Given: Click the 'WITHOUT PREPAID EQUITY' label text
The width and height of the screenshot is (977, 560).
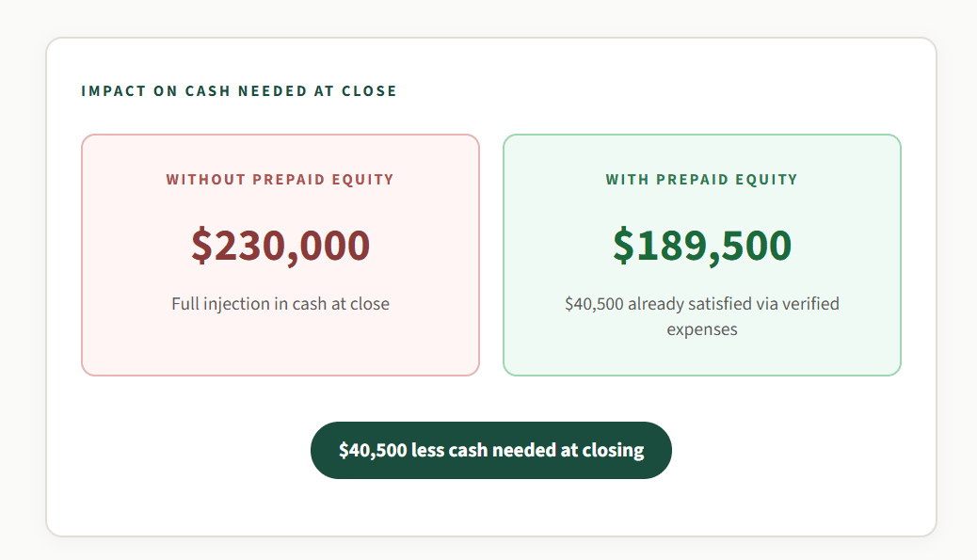Looking at the screenshot, I should coord(280,179).
